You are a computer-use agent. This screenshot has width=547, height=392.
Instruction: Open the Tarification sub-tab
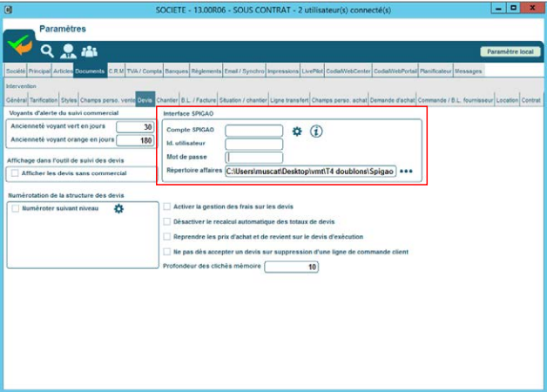coord(44,100)
